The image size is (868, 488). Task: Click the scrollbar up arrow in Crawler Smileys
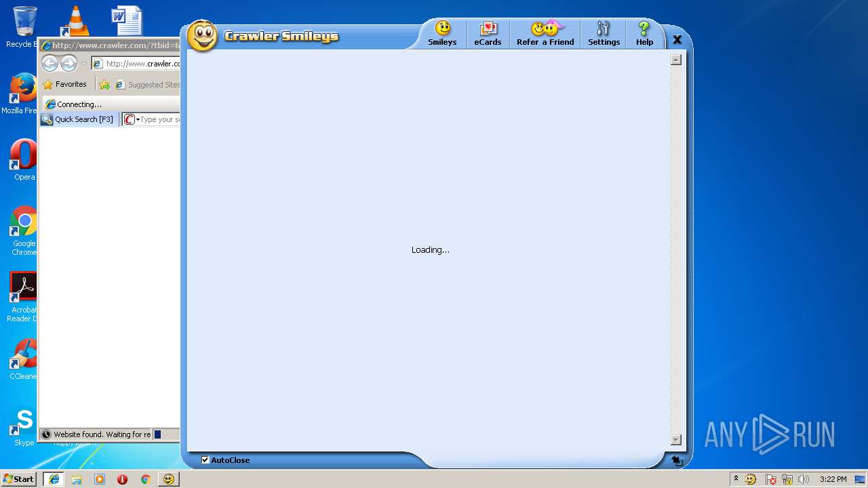coord(675,60)
